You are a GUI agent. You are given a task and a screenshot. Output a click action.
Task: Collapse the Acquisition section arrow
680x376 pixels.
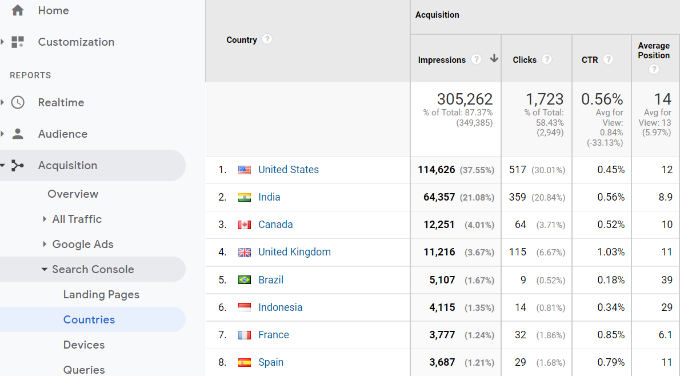pyautogui.click(x=2, y=165)
